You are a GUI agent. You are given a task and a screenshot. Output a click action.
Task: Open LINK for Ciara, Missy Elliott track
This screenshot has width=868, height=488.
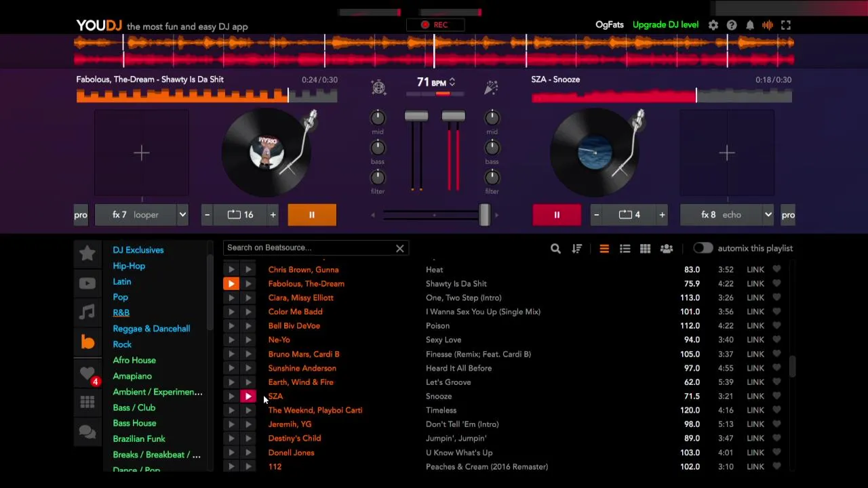point(755,298)
